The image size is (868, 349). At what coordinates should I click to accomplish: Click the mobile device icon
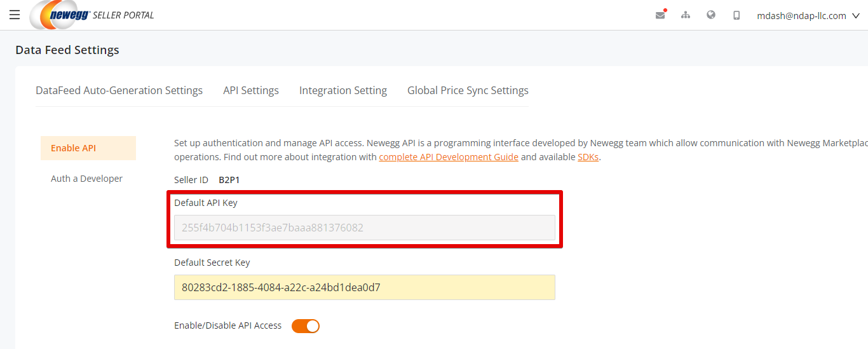tap(736, 15)
